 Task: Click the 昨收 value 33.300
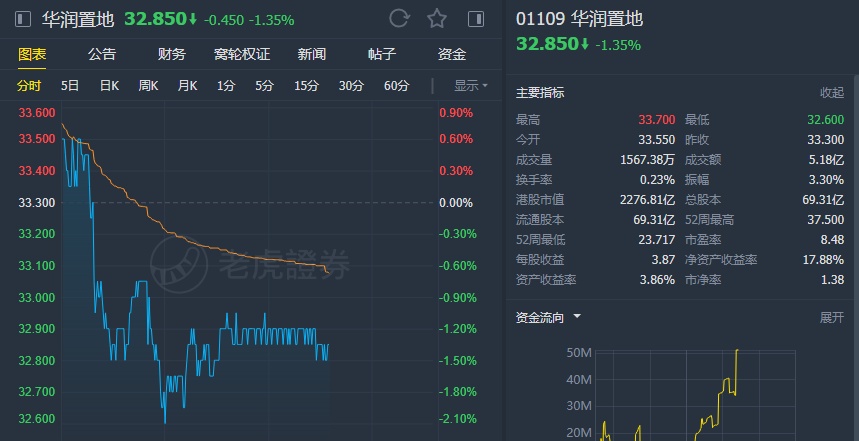[x=826, y=140]
